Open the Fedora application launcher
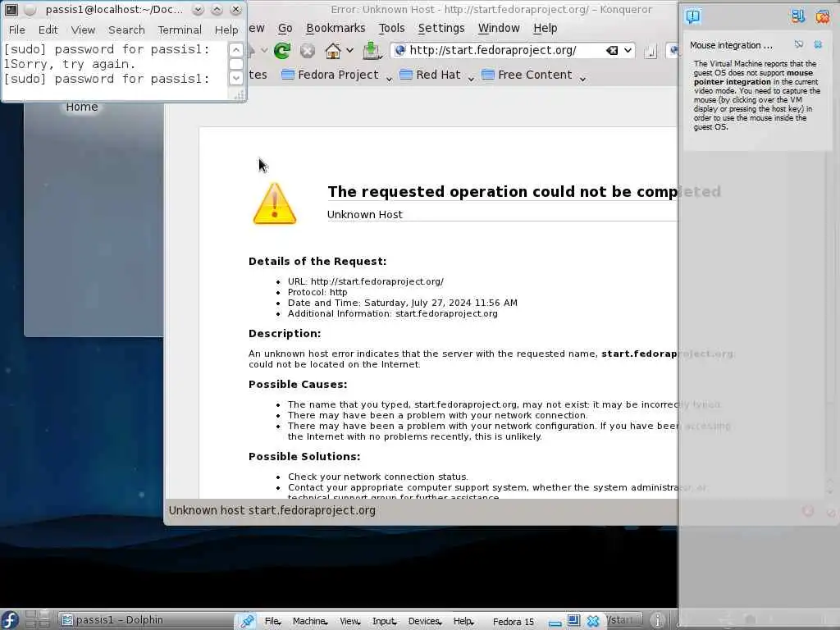 (x=10, y=620)
